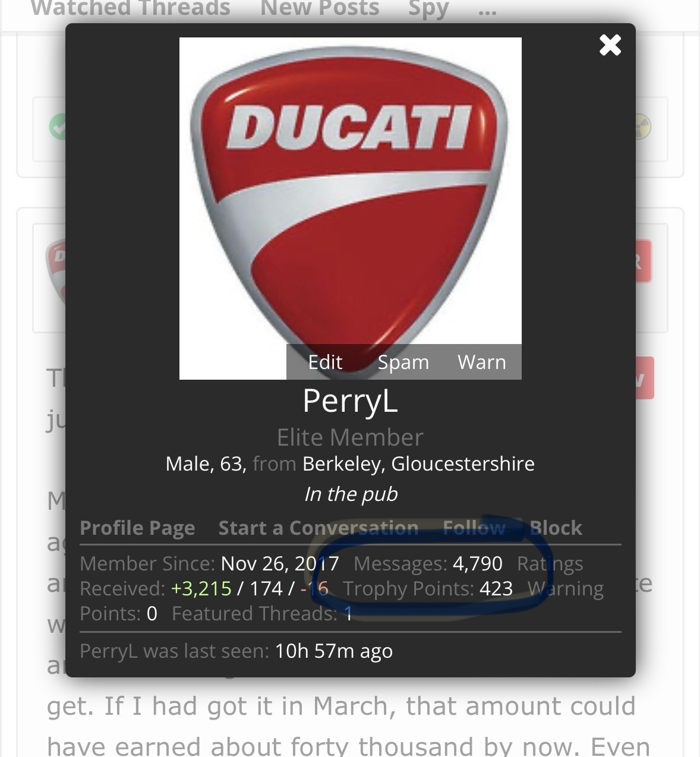This screenshot has width=700, height=757.
Task: Open Warning Points value 0
Action: [x=152, y=613]
